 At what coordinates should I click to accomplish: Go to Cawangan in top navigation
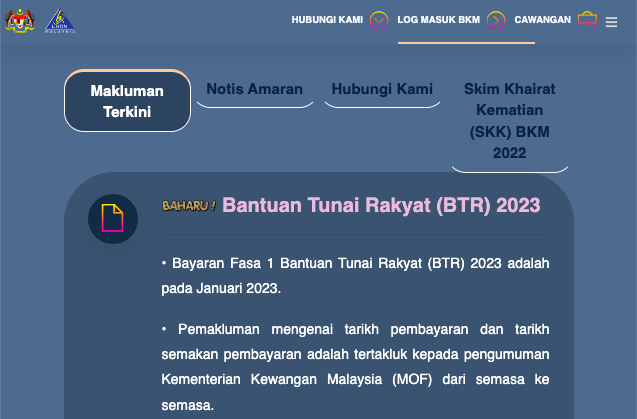pyautogui.click(x=542, y=20)
